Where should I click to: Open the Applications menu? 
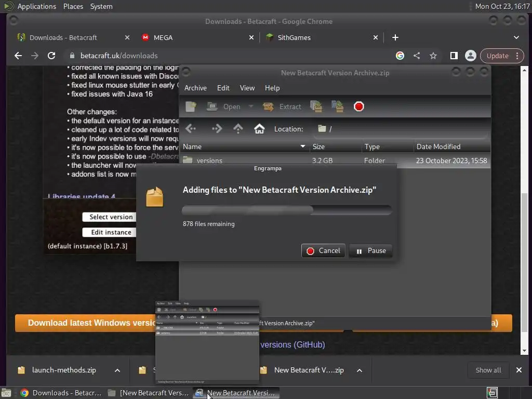[37, 6]
